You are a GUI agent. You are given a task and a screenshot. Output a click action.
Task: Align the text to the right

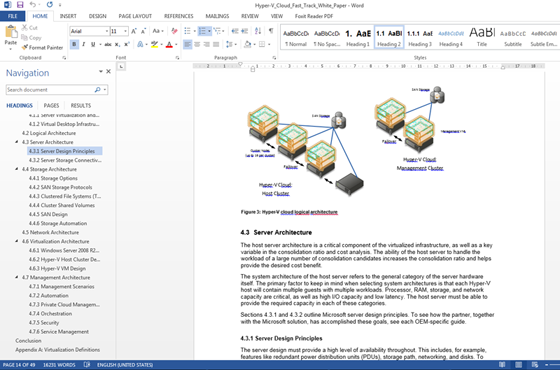click(x=206, y=44)
